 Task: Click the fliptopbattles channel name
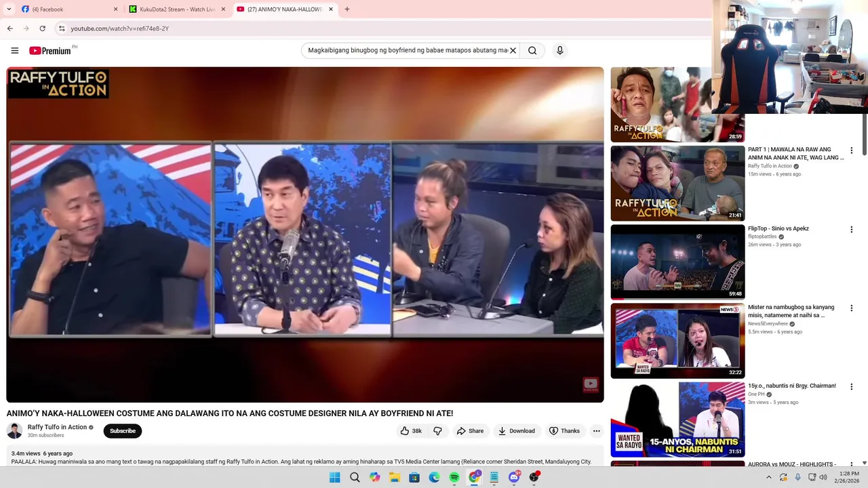[762, 237]
